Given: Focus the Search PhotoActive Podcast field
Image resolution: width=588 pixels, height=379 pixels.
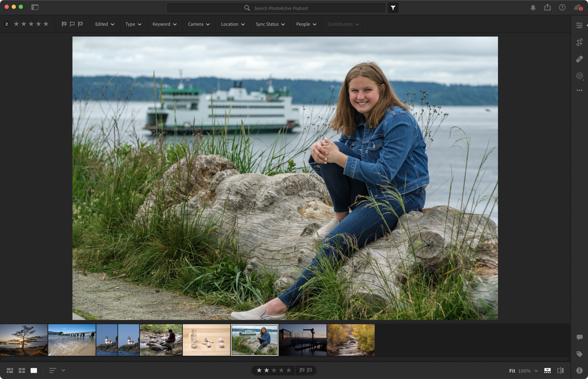Looking at the screenshot, I should click(276, 8).
